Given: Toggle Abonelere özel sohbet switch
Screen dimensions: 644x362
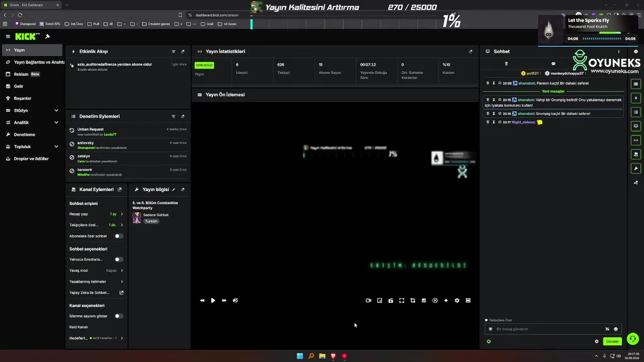Looking at the screenshot, I should pyautogui.click(x=118, y=236).
